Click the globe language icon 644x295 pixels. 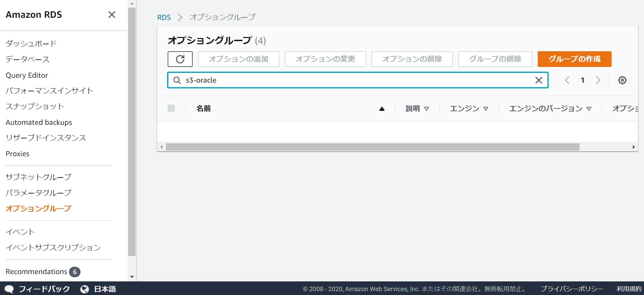84,289
